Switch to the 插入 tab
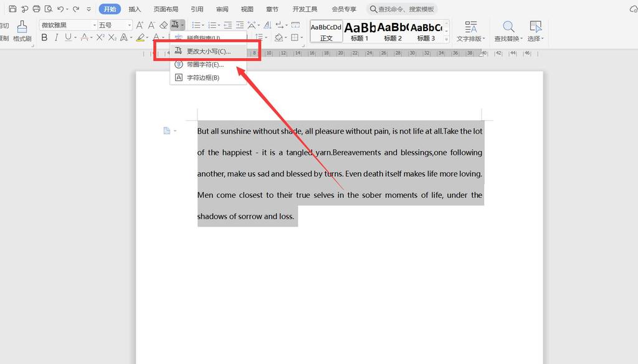Screen dimensions: 638x364 pos(135,9)
